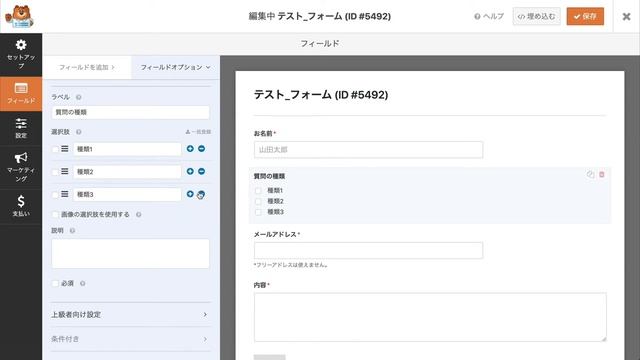This screenshot has width=640, height=360.
Task: Open the Marketing (マーケティング) sidebar panel
Action: tap(21, 167)
